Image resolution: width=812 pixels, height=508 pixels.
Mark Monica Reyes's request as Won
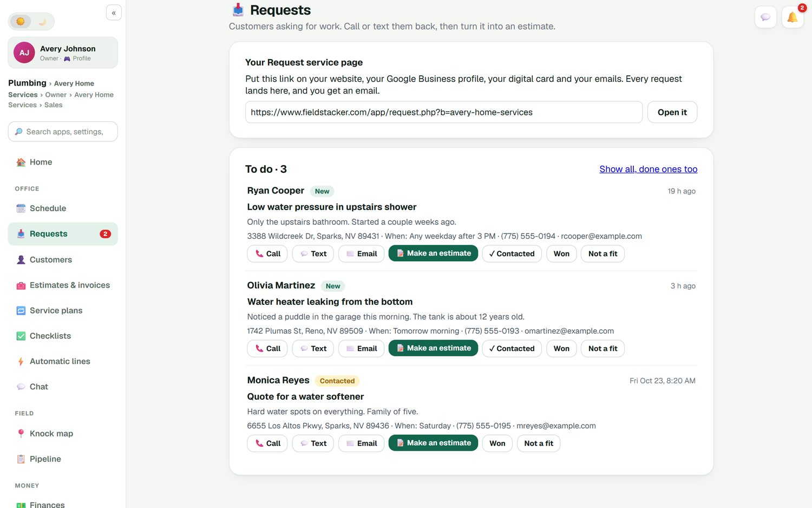(497, 443)
